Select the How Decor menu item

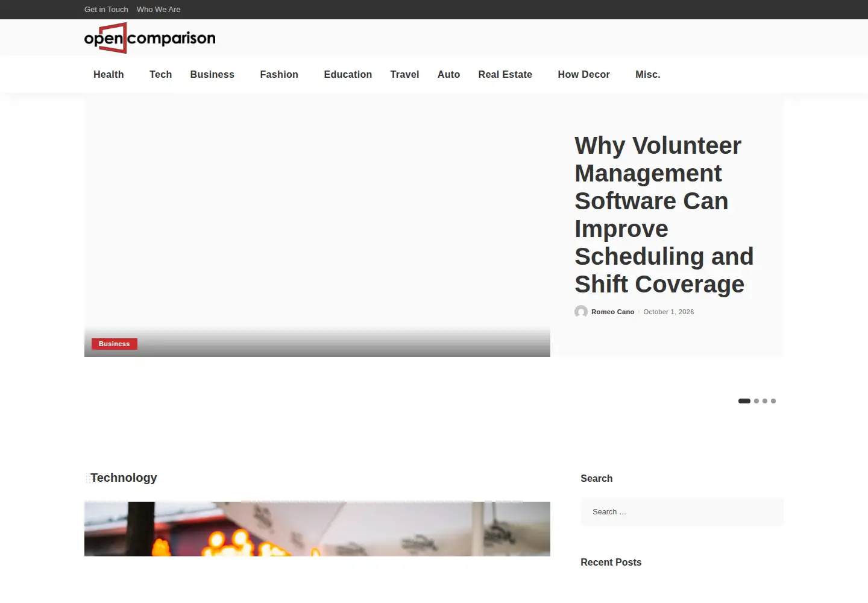click(x=583, y=74)
